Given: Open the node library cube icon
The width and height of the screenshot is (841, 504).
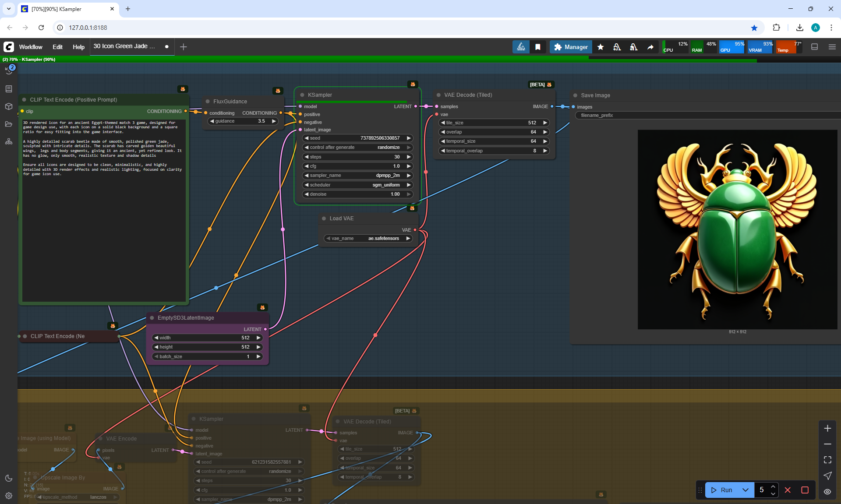Looking at the screenshot, I should click(9, 106).
